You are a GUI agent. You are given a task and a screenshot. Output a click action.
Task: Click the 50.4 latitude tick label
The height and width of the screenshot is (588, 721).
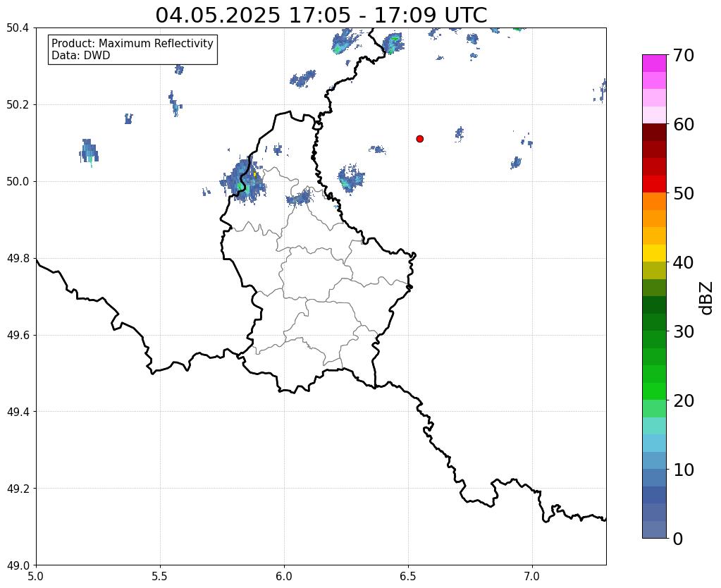pyautogui.click(x=18, y=28)
